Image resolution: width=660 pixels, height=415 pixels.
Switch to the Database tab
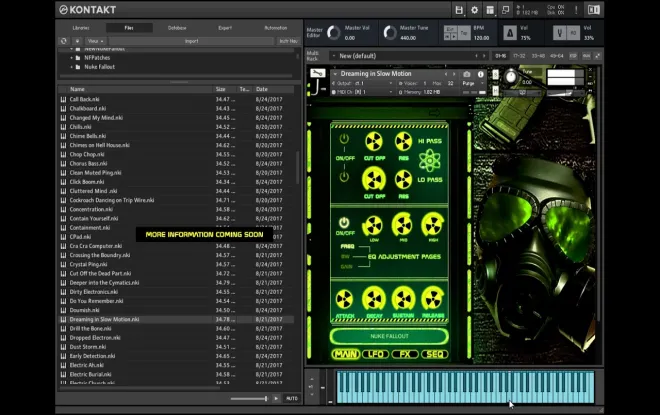tap(177, 28)
